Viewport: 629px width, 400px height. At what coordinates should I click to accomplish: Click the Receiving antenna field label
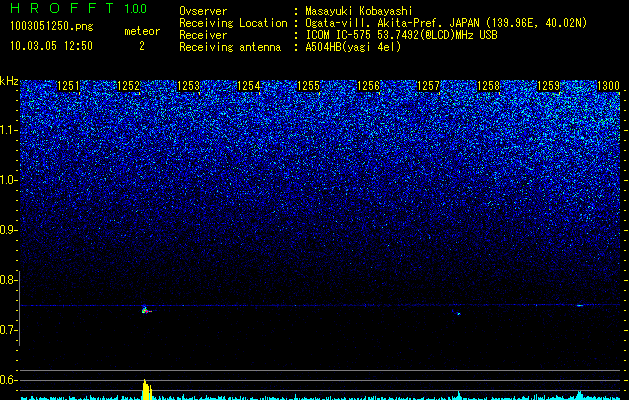point(230,47)
